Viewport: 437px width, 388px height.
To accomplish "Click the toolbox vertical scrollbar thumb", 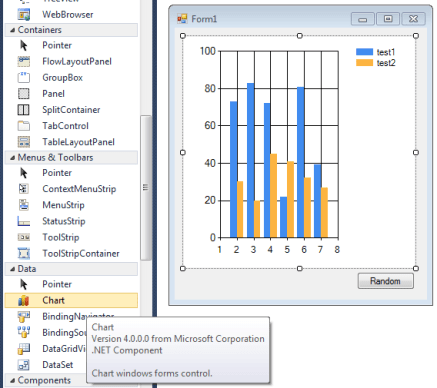I will [x=146, y=188].
